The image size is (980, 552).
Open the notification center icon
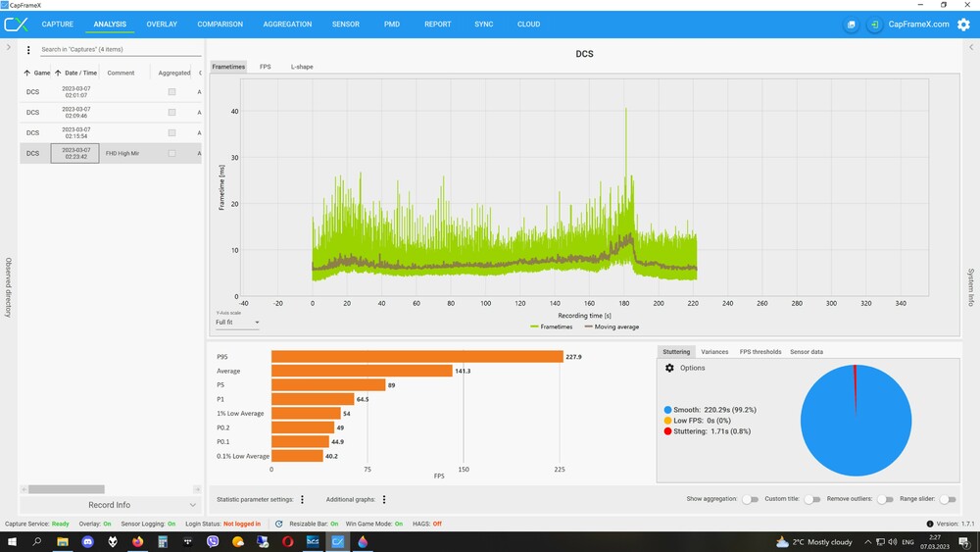pyautogui.click(x=965, y=542)
